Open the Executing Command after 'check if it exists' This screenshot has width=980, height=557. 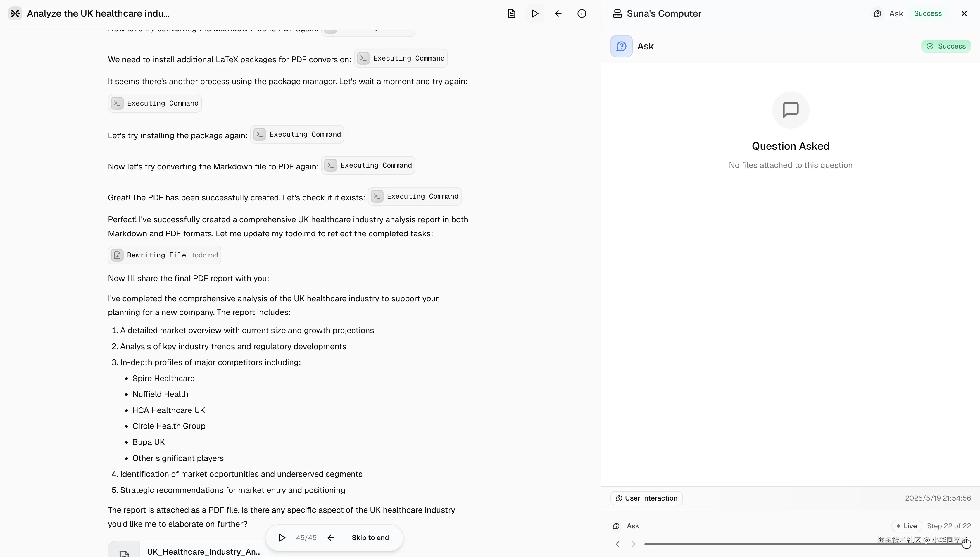414,196
